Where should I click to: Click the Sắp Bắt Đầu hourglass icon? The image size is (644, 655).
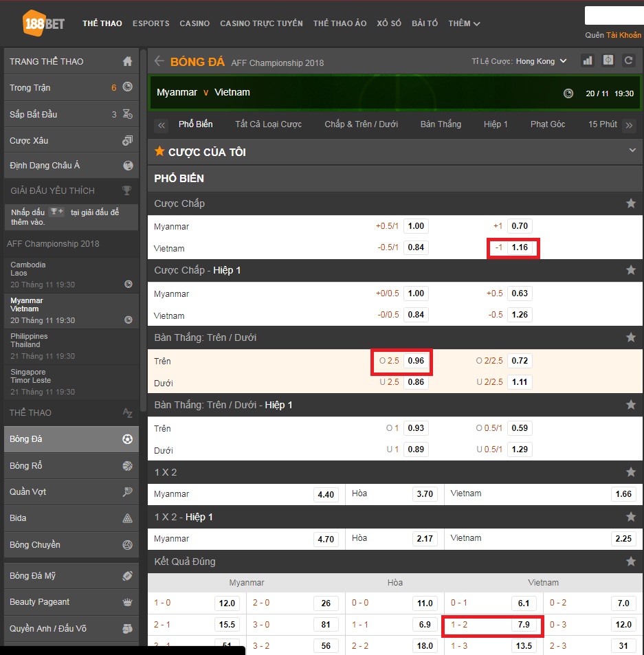(127, 113)
